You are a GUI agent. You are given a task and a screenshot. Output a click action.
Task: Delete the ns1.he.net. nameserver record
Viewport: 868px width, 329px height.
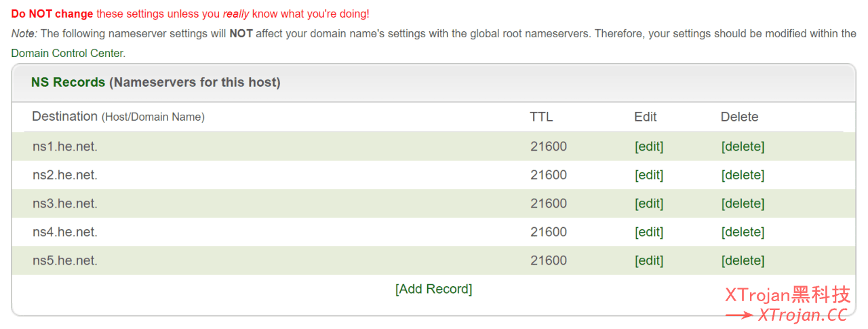(x=743, y=147)
